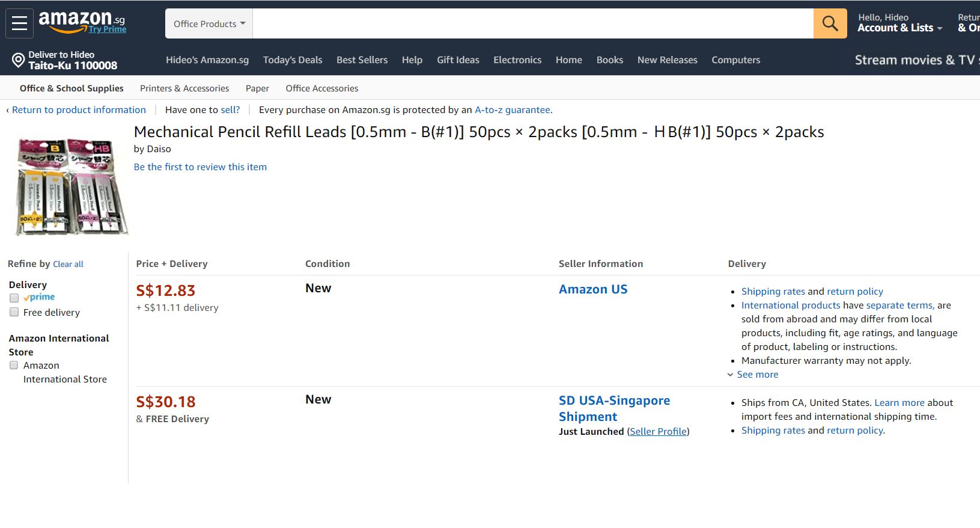Click the S$30.18 price text
The image size is (980, 528).
[x=166, y=402]
